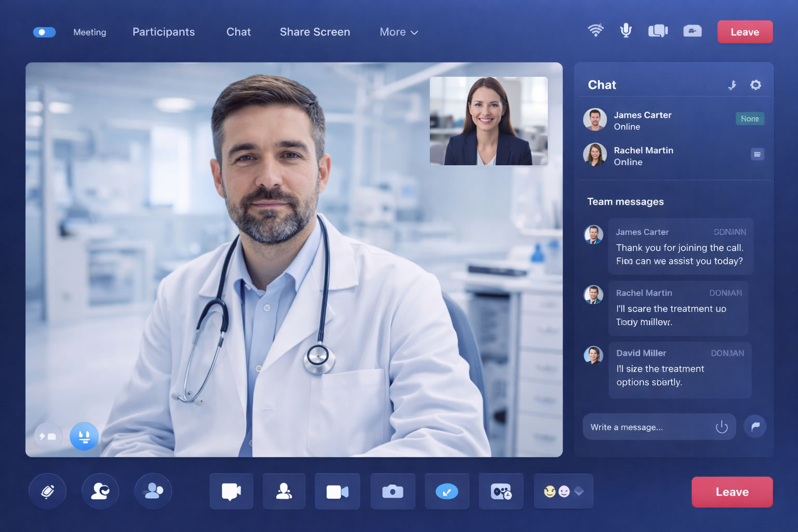The width and height of the screenshot is (798, 532).
Task: Open emoji reactions in the bottom toolbar
Action: pyautogui.click(x=563, y=491)
